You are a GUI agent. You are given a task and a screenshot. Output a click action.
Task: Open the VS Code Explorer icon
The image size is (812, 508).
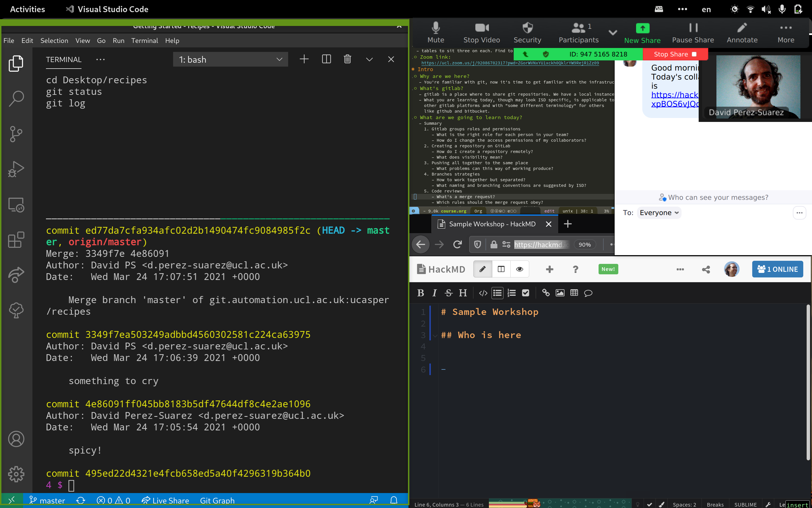pyautogui.click(x=16, y=63)
